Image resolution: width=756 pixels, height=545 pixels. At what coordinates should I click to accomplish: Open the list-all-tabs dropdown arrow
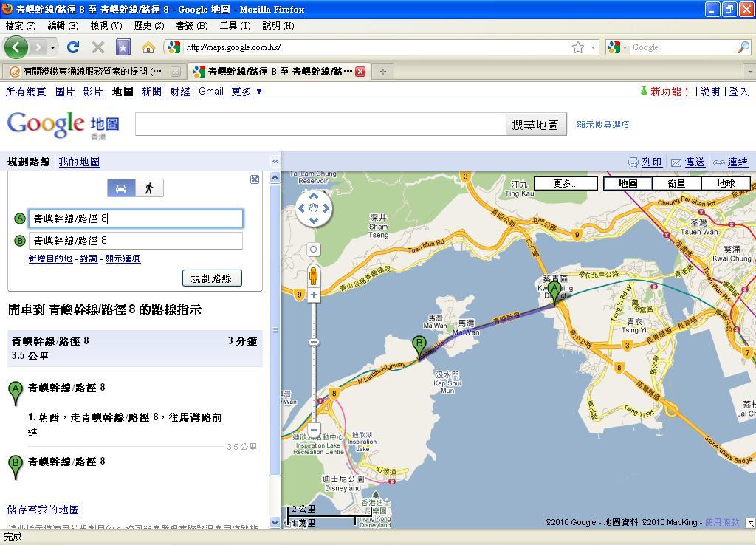[750, 72]
